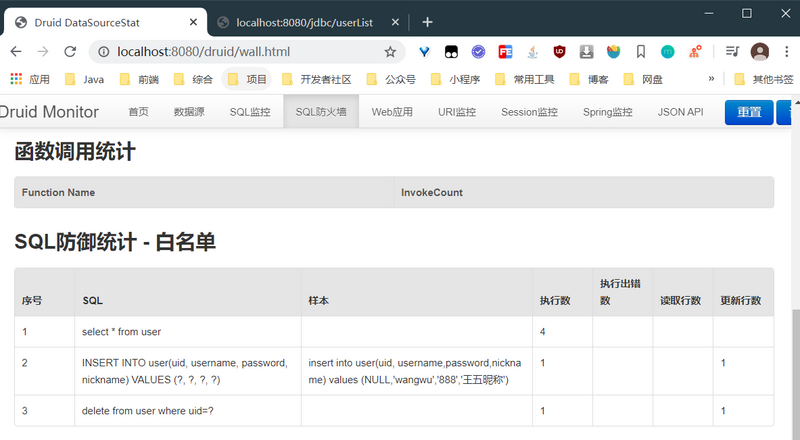The image size is (800, 440).
Task: Open the 其他书签 bookmark folder
Action: point(764,79)
